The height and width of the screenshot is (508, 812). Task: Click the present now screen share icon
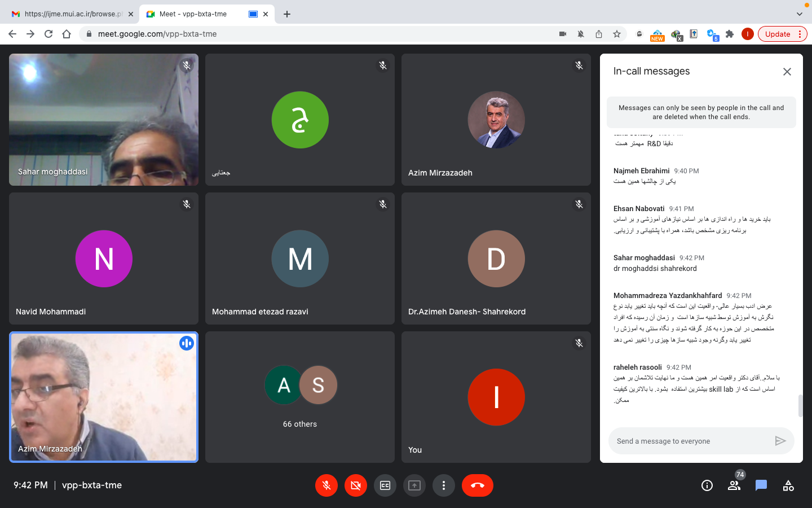point(414,485)
